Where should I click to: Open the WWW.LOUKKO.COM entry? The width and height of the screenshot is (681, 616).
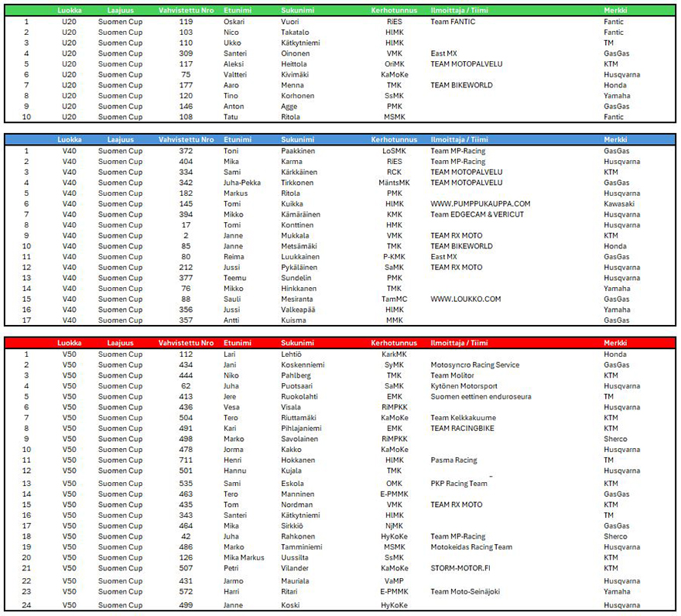click(465, 299)
